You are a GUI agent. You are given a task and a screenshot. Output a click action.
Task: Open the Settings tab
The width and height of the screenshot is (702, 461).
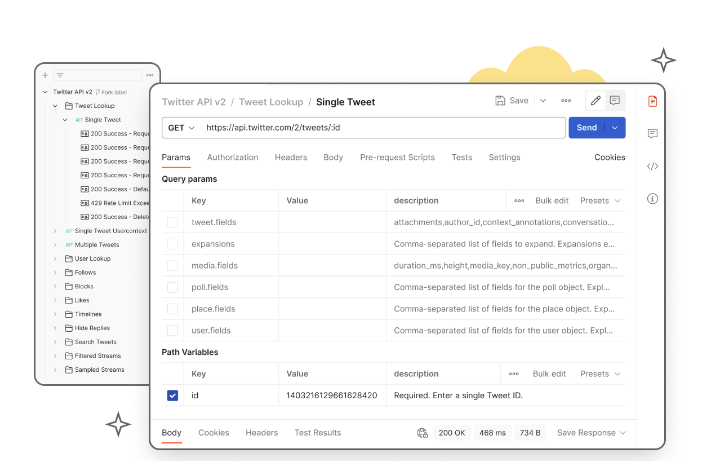(x=504, y=158)
